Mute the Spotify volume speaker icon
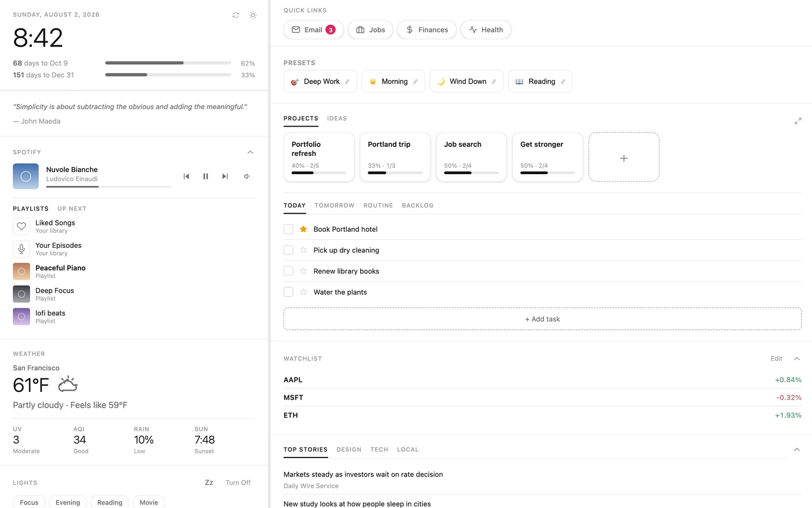Viewport: 812px width, 508px height. tap(246, 176)
